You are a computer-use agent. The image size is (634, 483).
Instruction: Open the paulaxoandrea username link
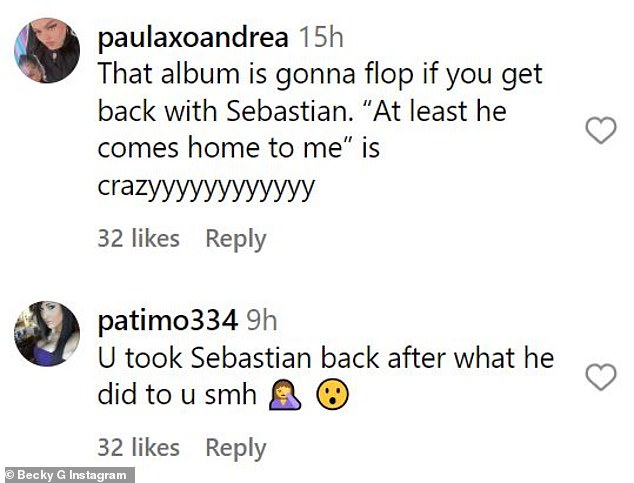click(193, 38)
